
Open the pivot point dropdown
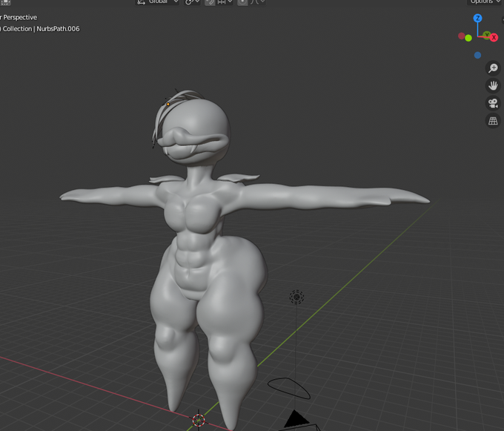click(192, 2)
